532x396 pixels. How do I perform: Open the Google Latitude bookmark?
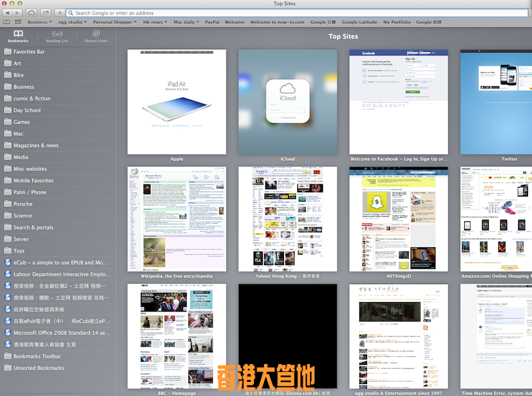(359, 22)
